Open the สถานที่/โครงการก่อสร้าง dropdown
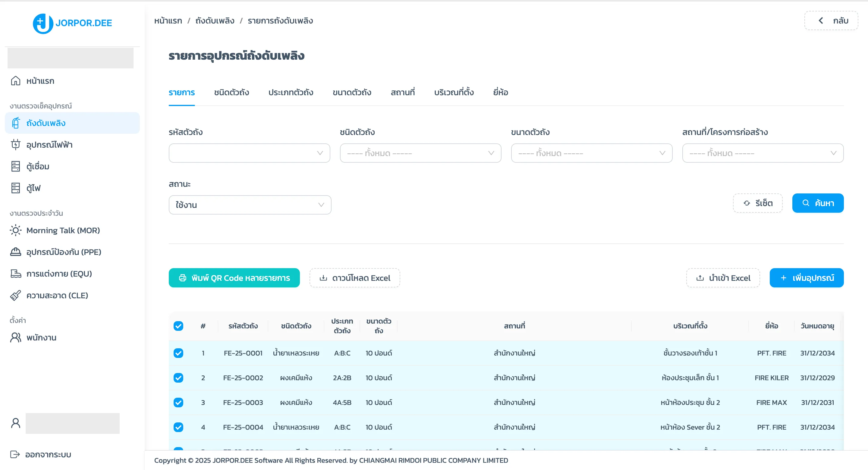This screenshot has width=868, height=470. (x=763, y=153)
